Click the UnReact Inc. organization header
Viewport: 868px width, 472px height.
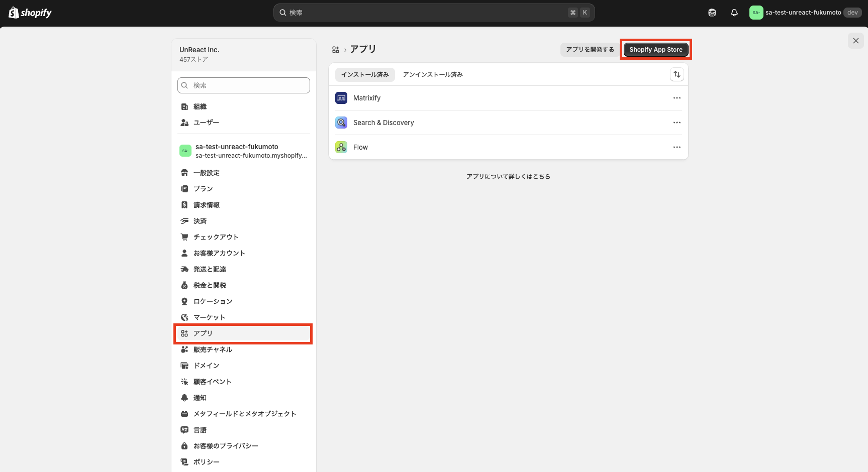[244, 54]
